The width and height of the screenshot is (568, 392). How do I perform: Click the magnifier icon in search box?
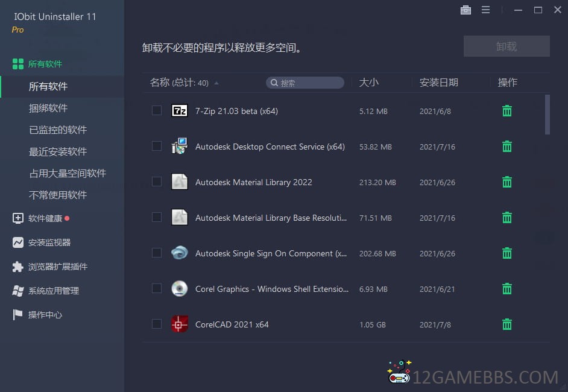[x=274, y=83]
